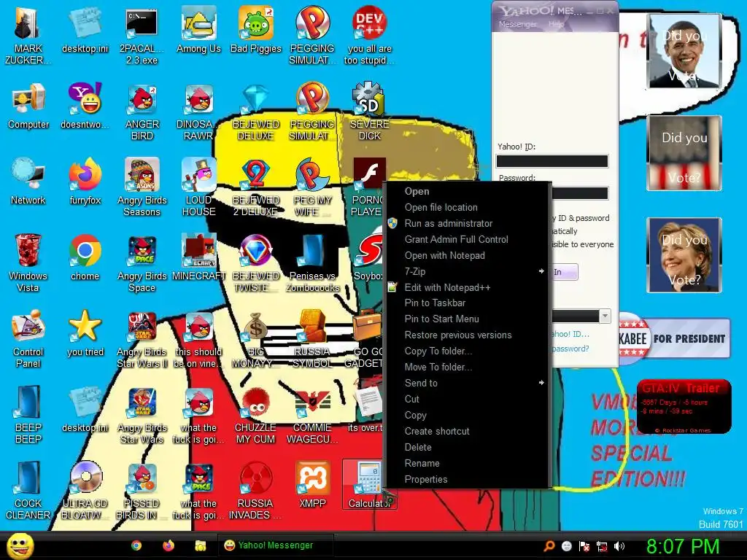Click the GTA:IV Trailer countdown gadget
Image resolution: width=747 pixels, height=560 pixels.
tap(684, 407)
